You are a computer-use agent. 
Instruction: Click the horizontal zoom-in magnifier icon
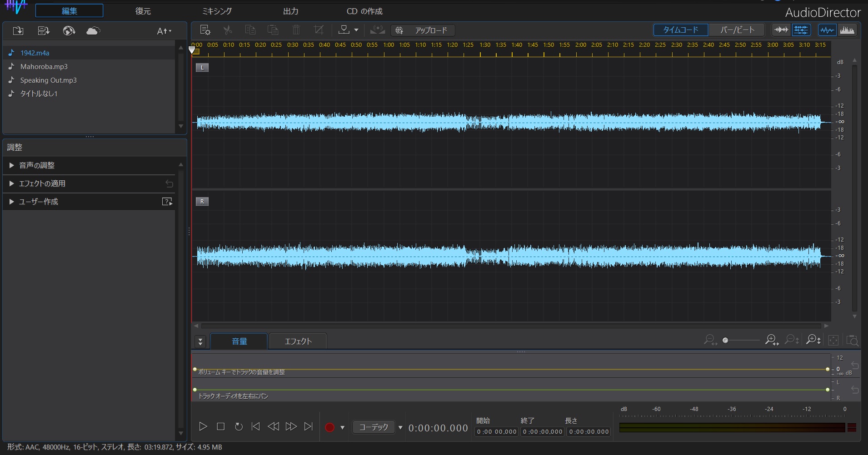[x=771, y=340]
